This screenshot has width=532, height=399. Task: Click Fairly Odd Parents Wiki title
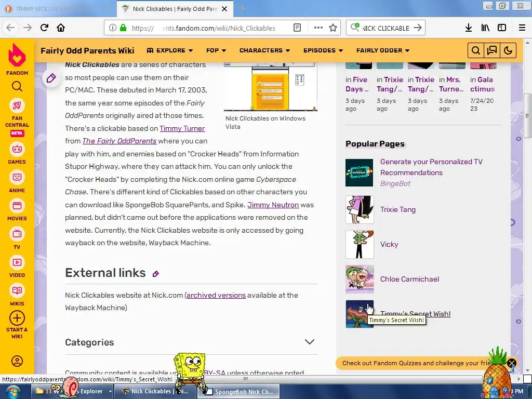(x=87, y=50)
